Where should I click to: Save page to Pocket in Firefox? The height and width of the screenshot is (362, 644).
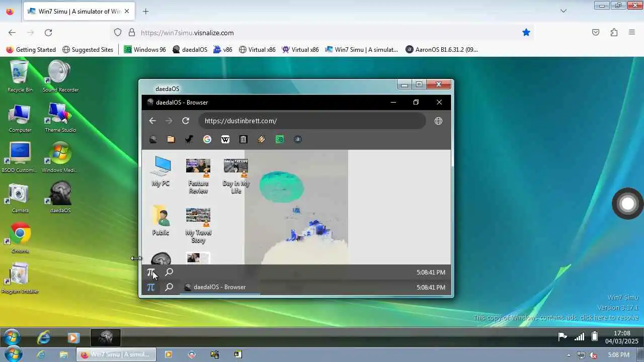[x=596, y=33]
